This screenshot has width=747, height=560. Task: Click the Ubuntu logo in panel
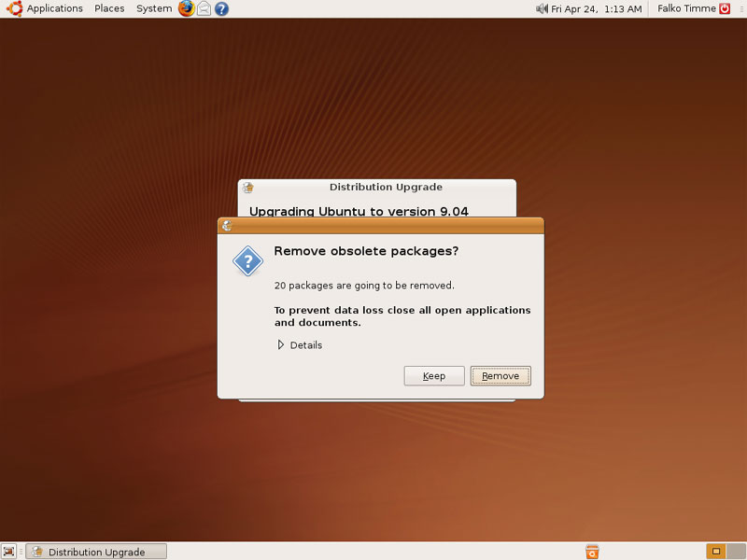point(14,8)
